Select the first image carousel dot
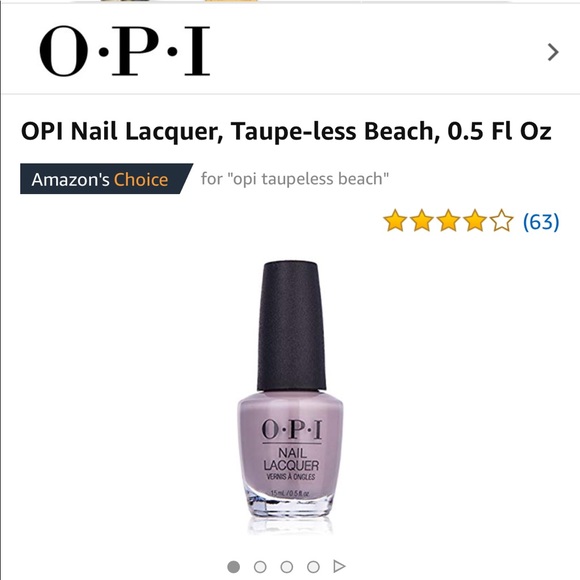 tap(233, 567)
